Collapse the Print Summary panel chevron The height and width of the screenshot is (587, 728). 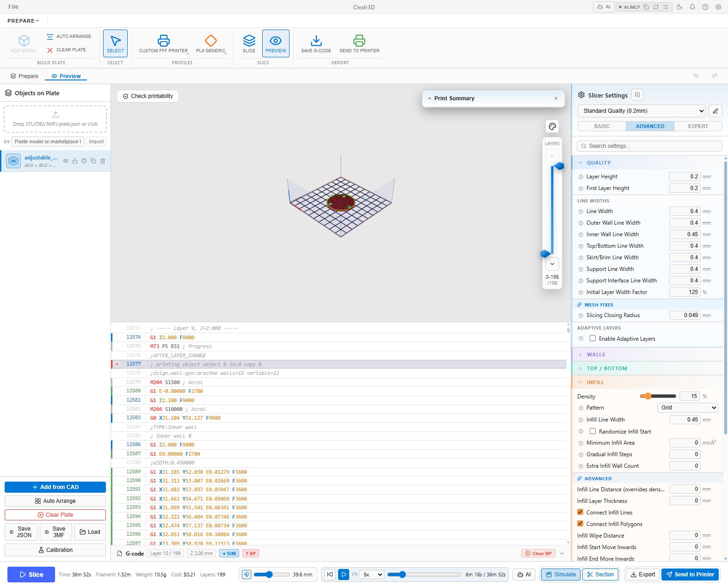(x=430, y=98)
